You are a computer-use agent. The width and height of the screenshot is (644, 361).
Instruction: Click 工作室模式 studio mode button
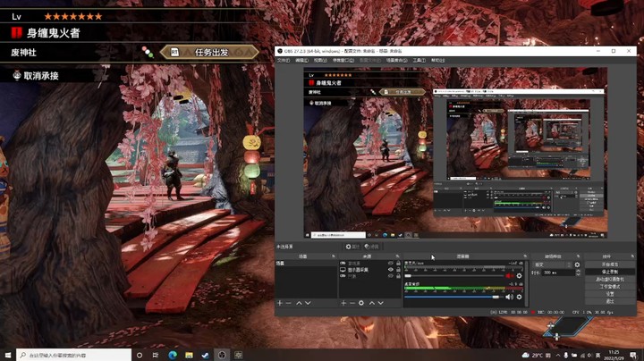point(609,287)
